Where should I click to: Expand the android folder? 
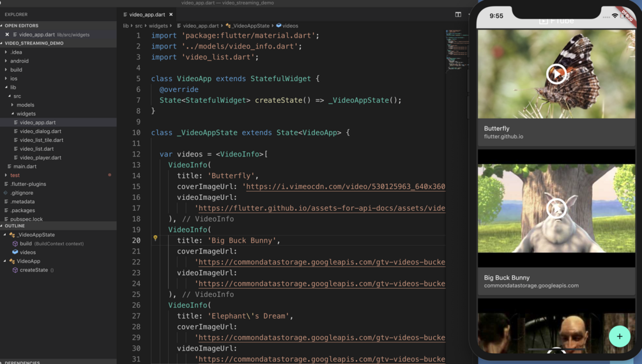coord(6,61)
